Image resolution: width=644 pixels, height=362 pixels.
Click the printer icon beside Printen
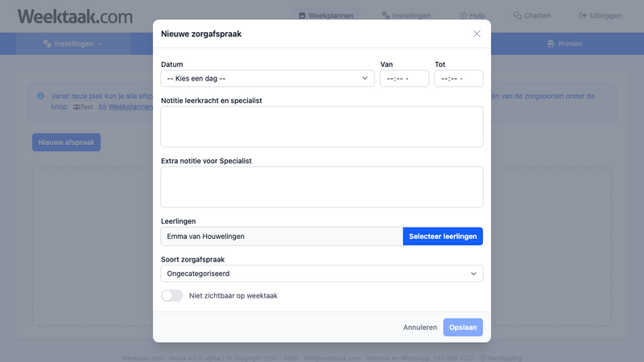(551, 44)
